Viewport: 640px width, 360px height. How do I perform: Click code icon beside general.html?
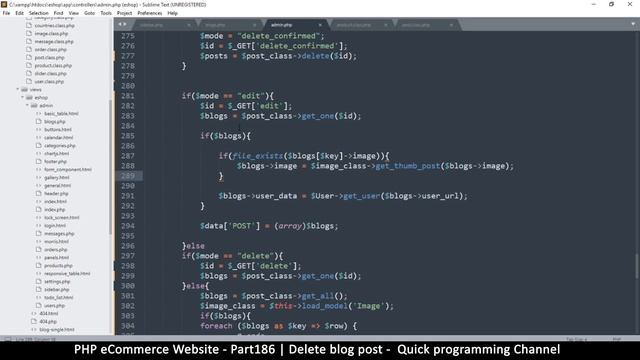click(38, 185)
